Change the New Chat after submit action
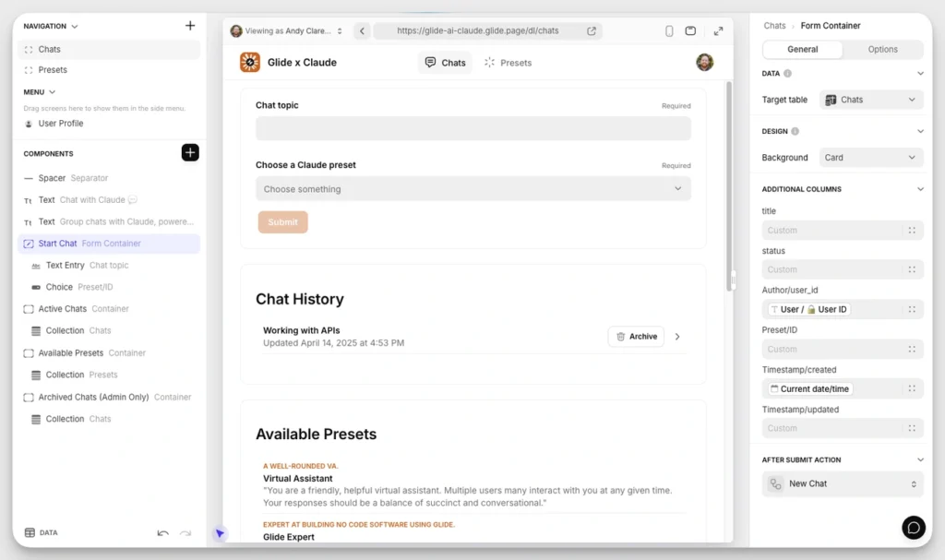This screenshot has width=945, height=560. [x=843, y=483]
